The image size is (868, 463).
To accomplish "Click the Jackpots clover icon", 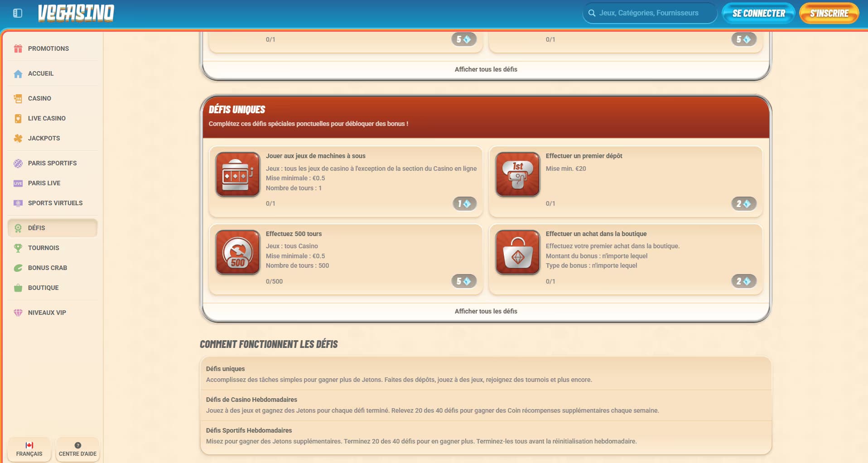I will pyautogui.click(x=18, y=138).
